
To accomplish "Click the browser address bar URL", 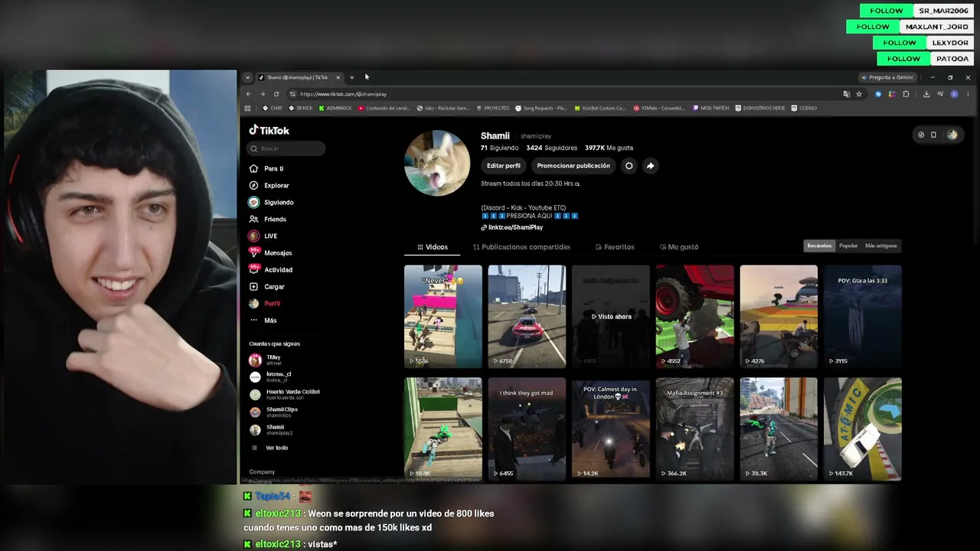I will coord(343,94).
